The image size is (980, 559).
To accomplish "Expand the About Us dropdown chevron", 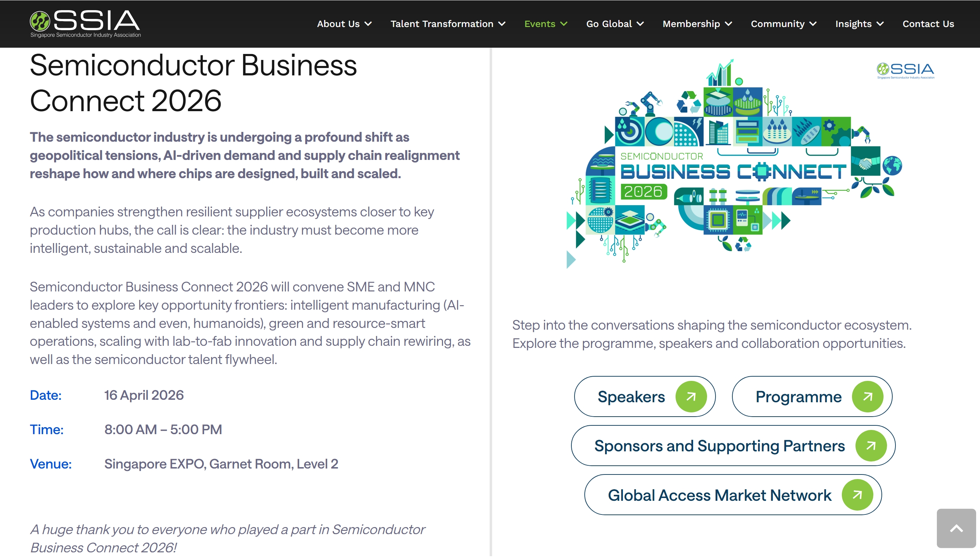I will 368,24.
